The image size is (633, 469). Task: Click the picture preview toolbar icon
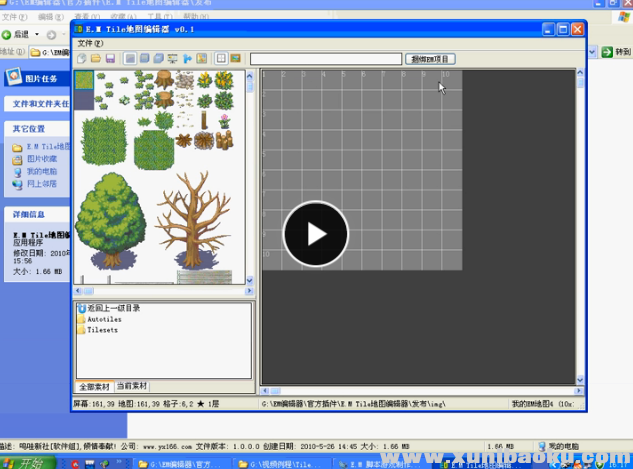tap(235, 59)
